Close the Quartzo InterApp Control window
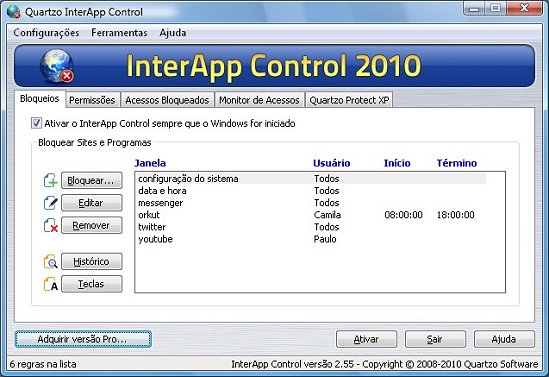 pos(524,8)
